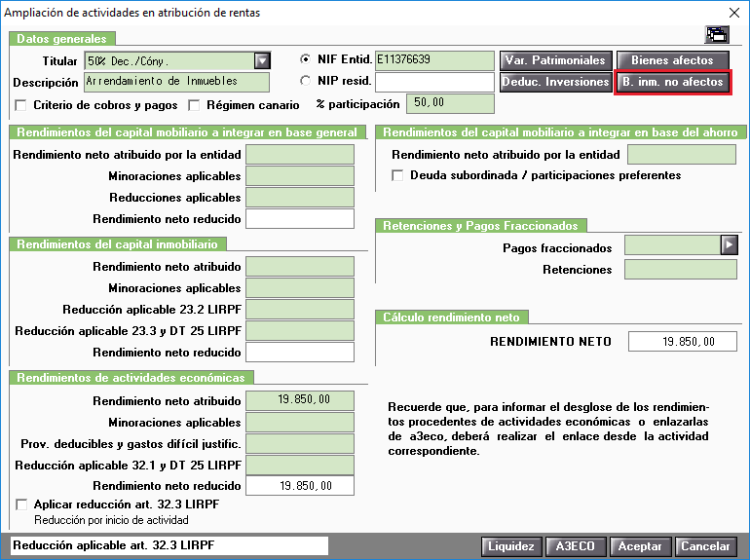Select capital mobiliario base general header
This screenshot has width=750, height=560.
coord(187,132)
